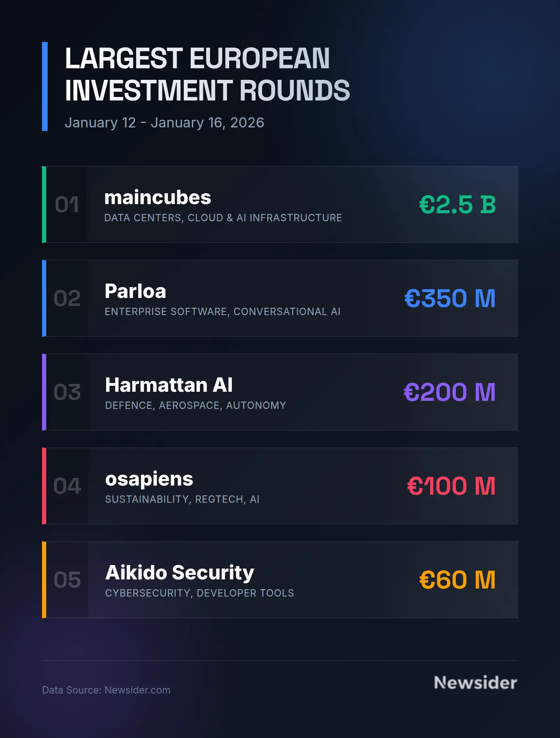Click the Defence, Aerospace, Autonomy subtitle
Viewport: 560px width, 738px height.
[x=195, y=405]
